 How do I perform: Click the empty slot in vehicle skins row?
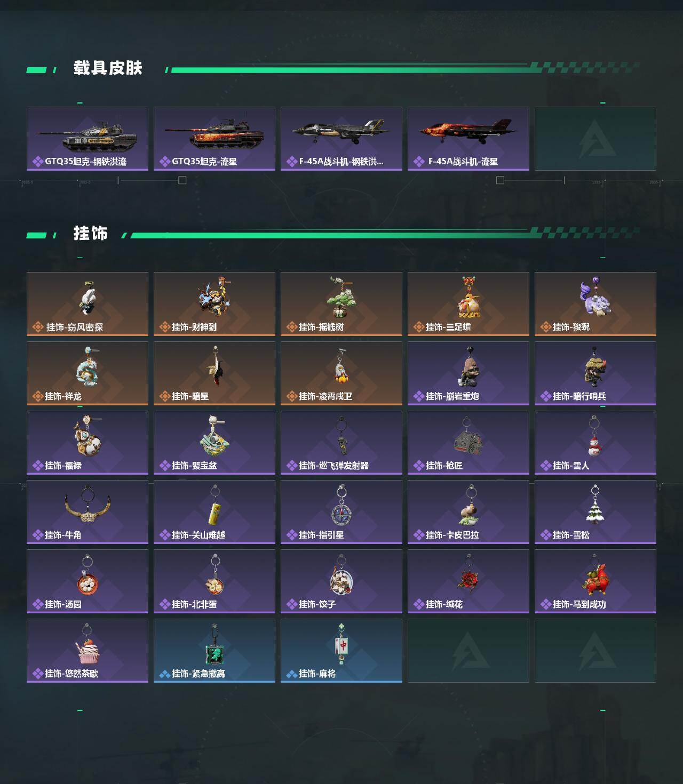pos(595,139)
